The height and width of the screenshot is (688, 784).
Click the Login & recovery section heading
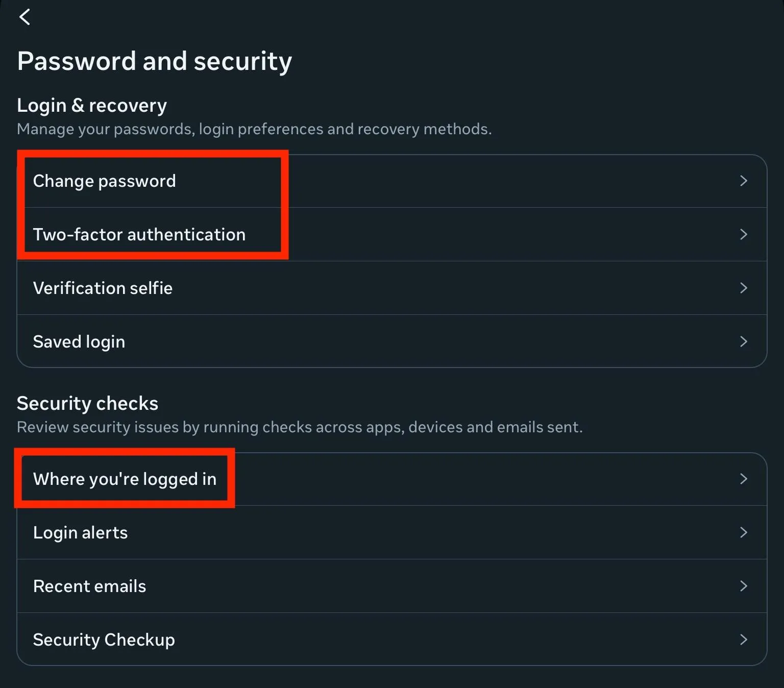point(92,106)
